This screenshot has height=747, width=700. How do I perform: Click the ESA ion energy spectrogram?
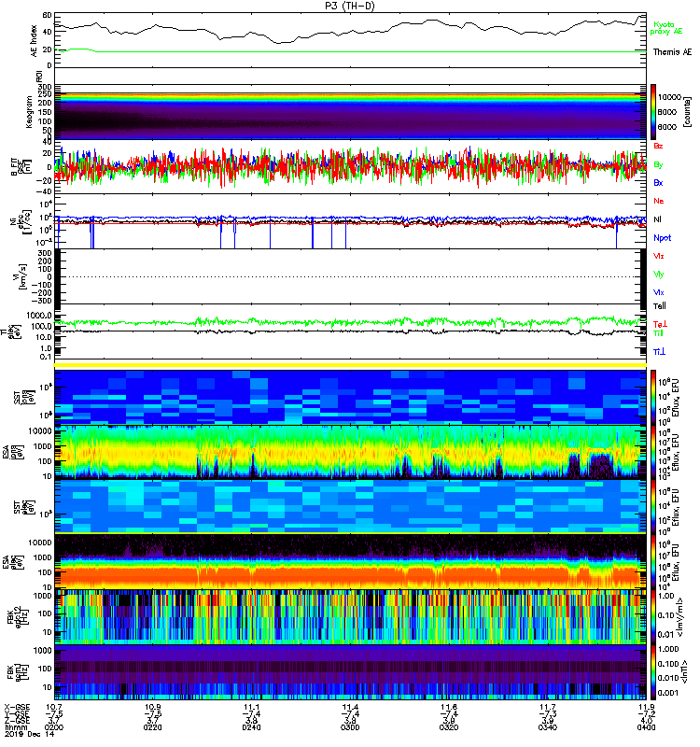tap(350, 452)
